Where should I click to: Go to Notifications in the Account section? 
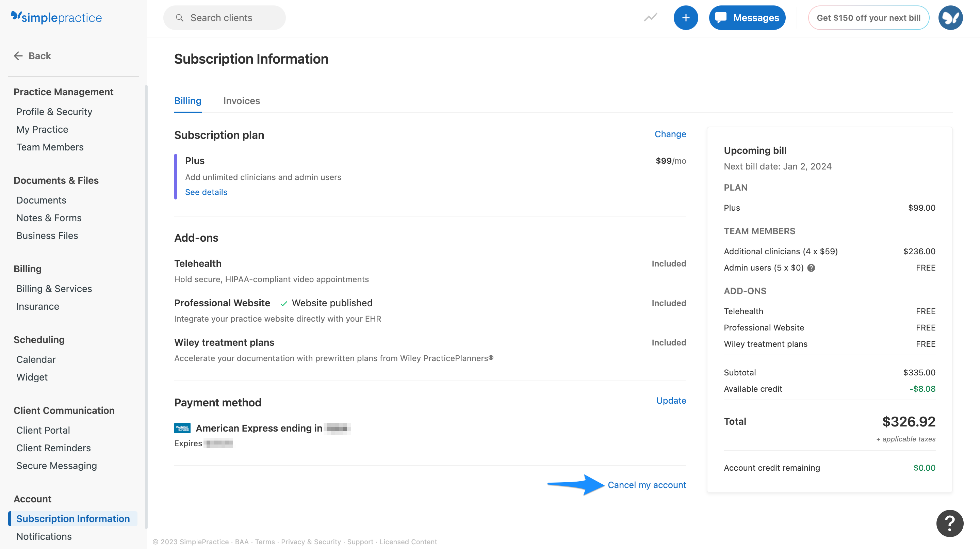point(44,536)
